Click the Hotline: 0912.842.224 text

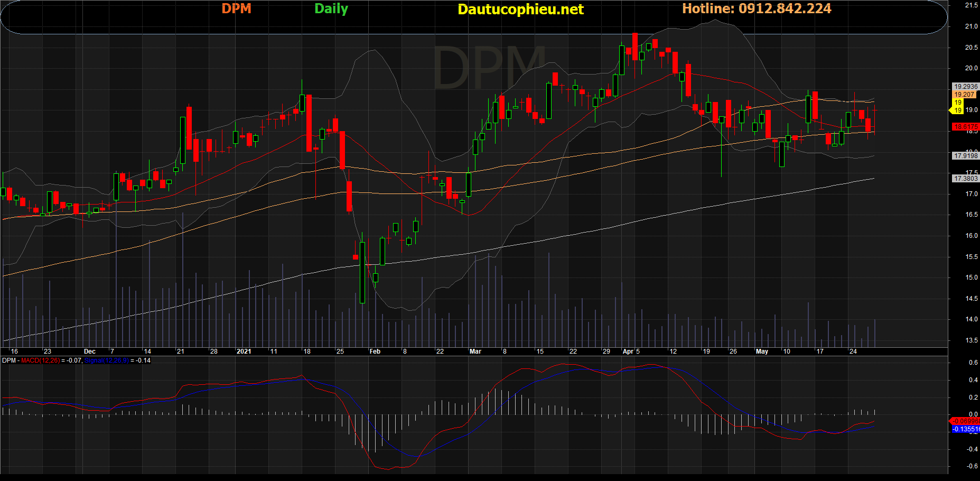(x=757, y=8)
